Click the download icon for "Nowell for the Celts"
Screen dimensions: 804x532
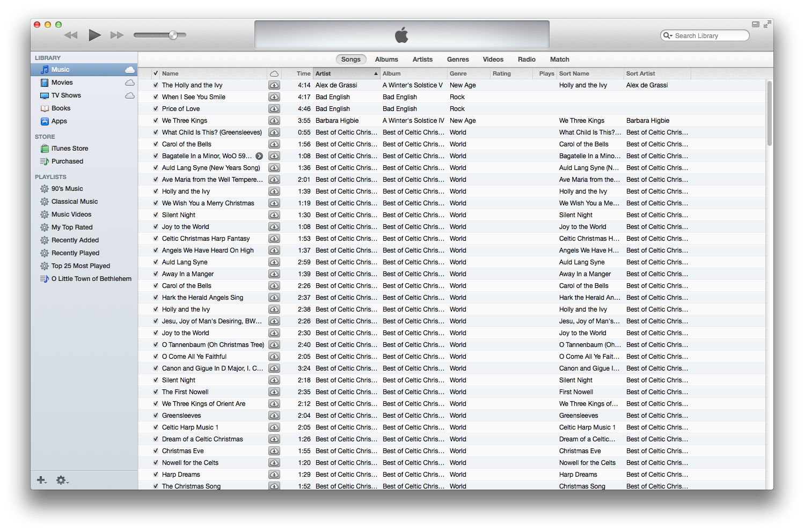click(274, 463)
